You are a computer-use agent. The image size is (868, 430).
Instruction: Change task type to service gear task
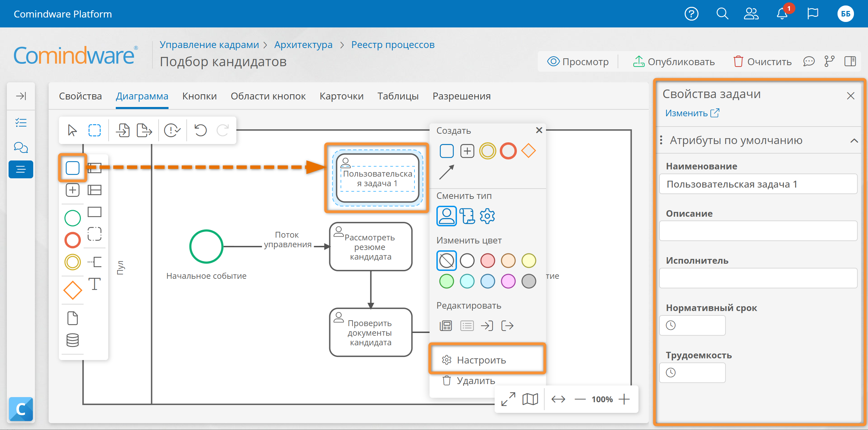pos(487,216)
